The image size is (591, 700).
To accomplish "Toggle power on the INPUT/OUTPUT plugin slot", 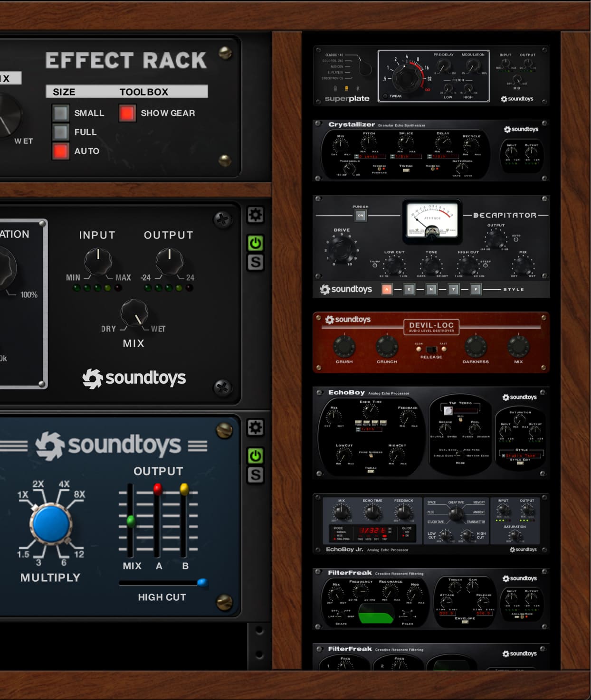I will 256,243.
